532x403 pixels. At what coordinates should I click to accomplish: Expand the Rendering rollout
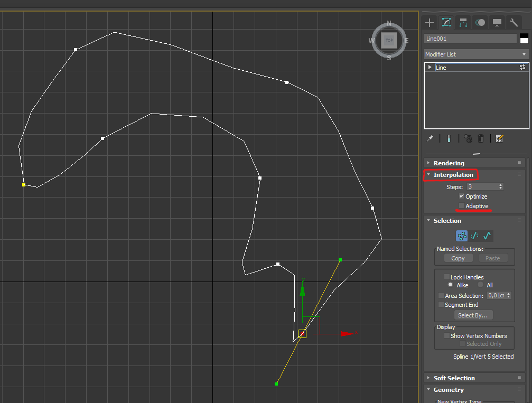pos(449,163)
